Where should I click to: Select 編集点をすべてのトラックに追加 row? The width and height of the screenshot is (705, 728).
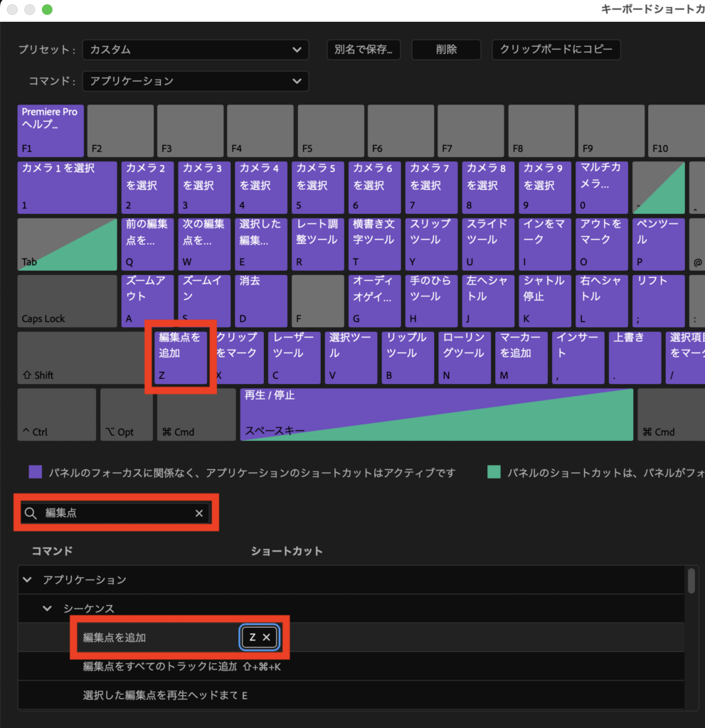351,667
